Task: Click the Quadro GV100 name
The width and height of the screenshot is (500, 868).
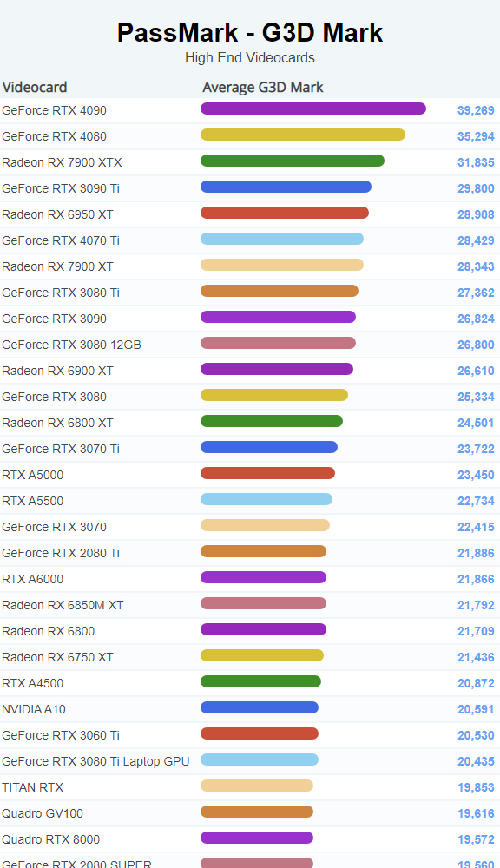Action: tap(43, 812)
